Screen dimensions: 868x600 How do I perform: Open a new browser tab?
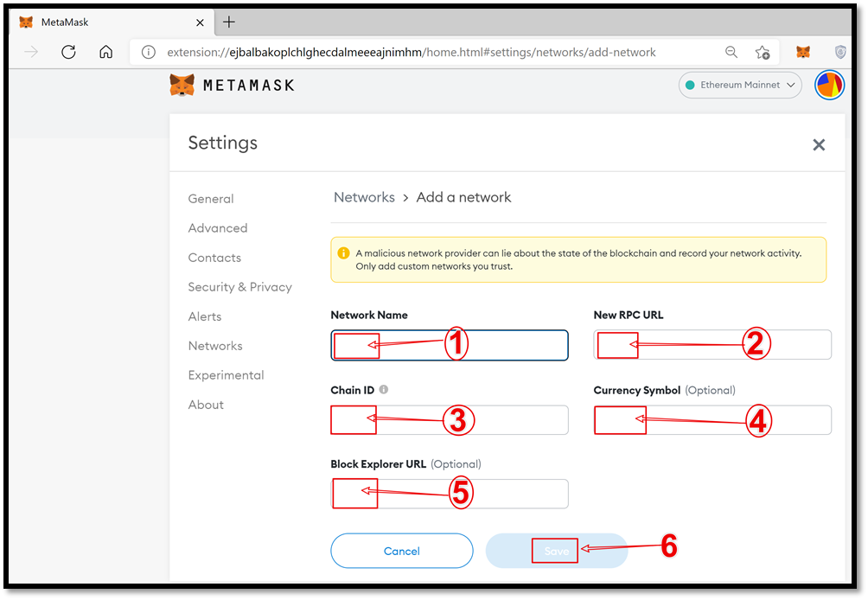(x=229, y=22)
